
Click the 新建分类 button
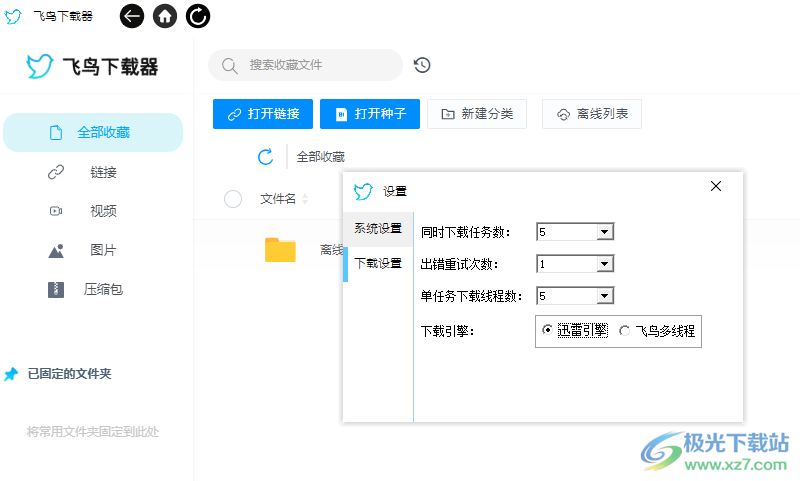(x=477, y=114)
